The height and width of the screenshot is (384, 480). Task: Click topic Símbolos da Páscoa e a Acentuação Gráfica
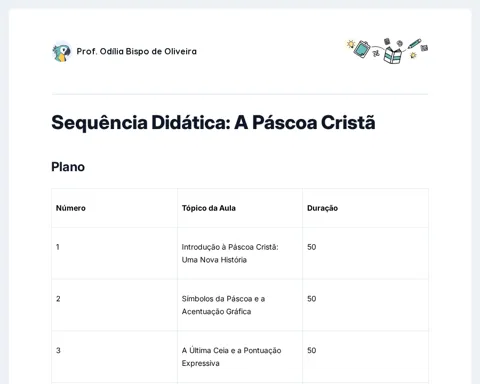point(223,305)
